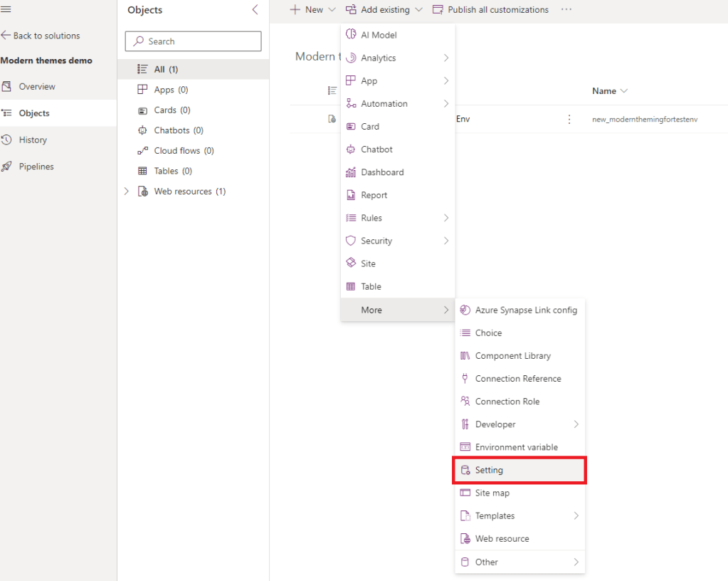This screenshot has width=728, height=581.
Task: Click the Web resource icon in submenu
Action: [465, 539]
